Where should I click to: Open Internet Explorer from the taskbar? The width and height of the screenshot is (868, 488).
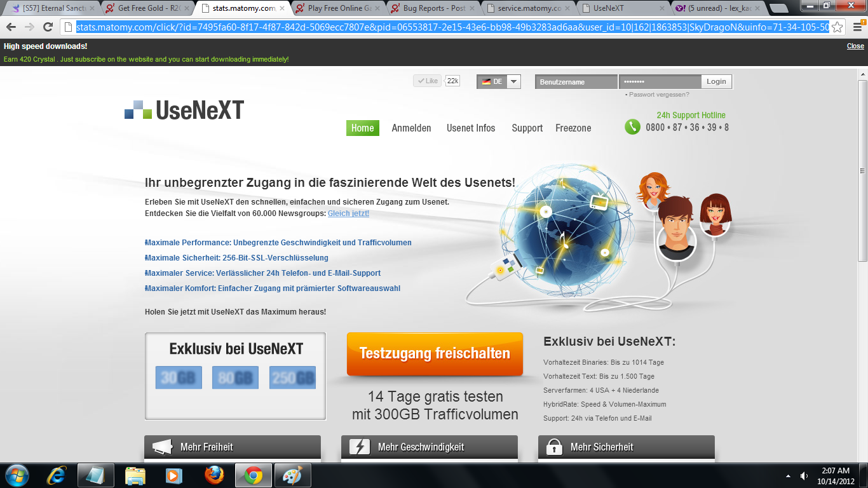point(57,475)
